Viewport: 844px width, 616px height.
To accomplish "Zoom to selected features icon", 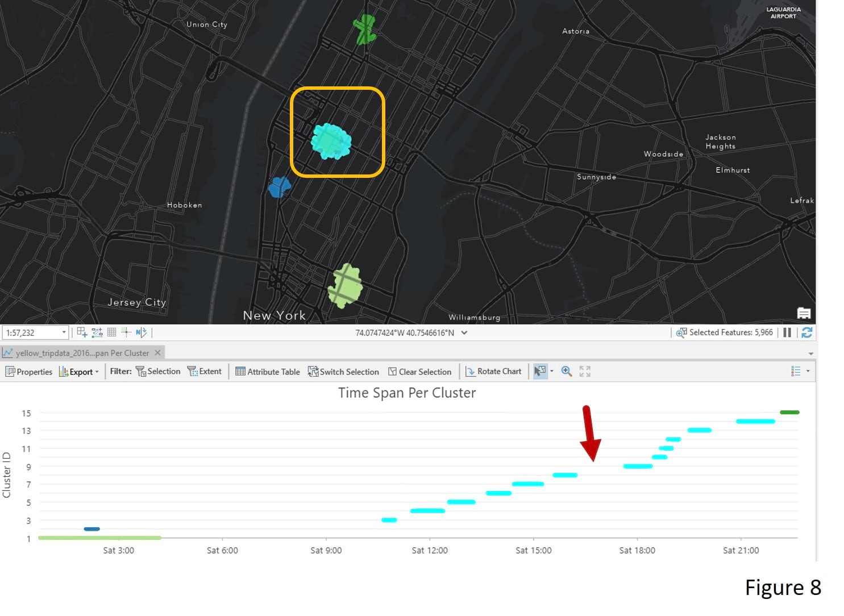I will tap(681, 332).
